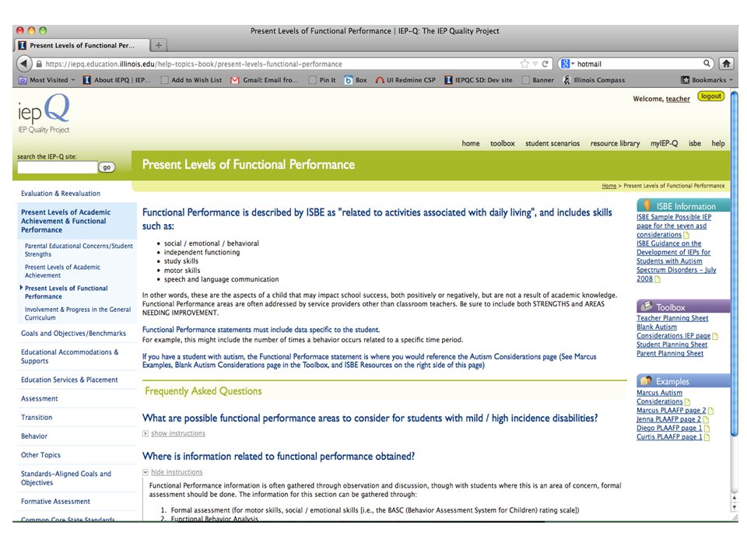
Task: Open Curtis PLAAFP page 1 example
Action: 669,437
